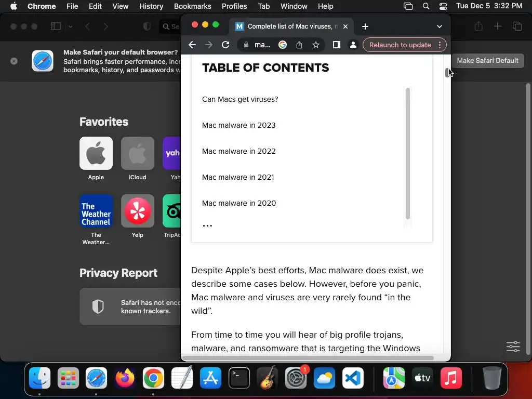The height and width of the screenshot is (399, 532).
Task: Click Safari share toolbar icon
Action: click(478, 26)
